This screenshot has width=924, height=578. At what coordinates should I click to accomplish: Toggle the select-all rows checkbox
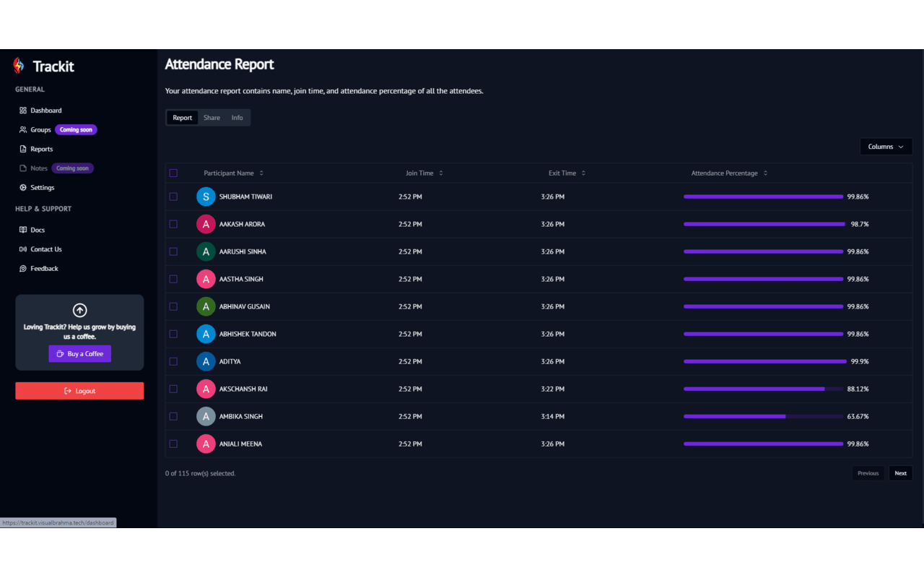tap(173, 173)
